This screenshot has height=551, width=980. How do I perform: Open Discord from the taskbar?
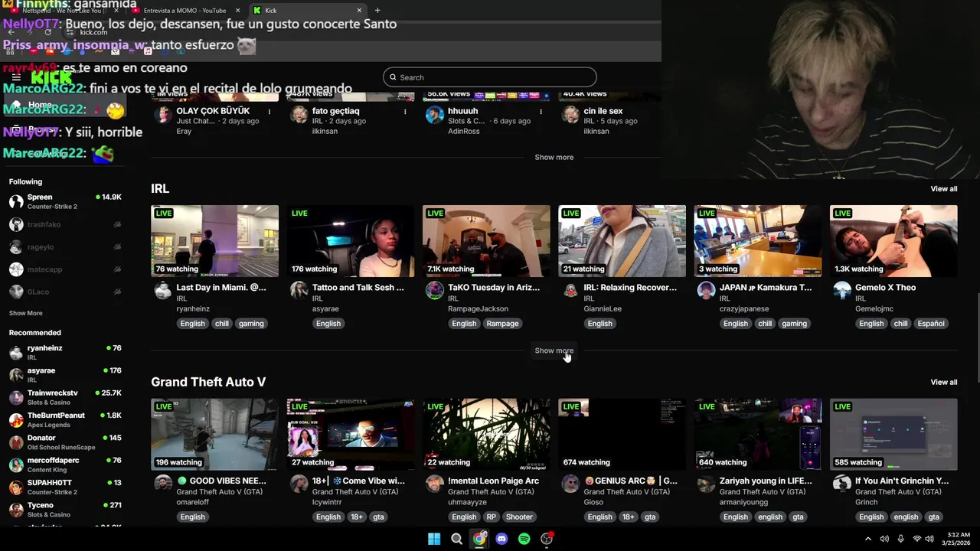(x=501, y=539)
